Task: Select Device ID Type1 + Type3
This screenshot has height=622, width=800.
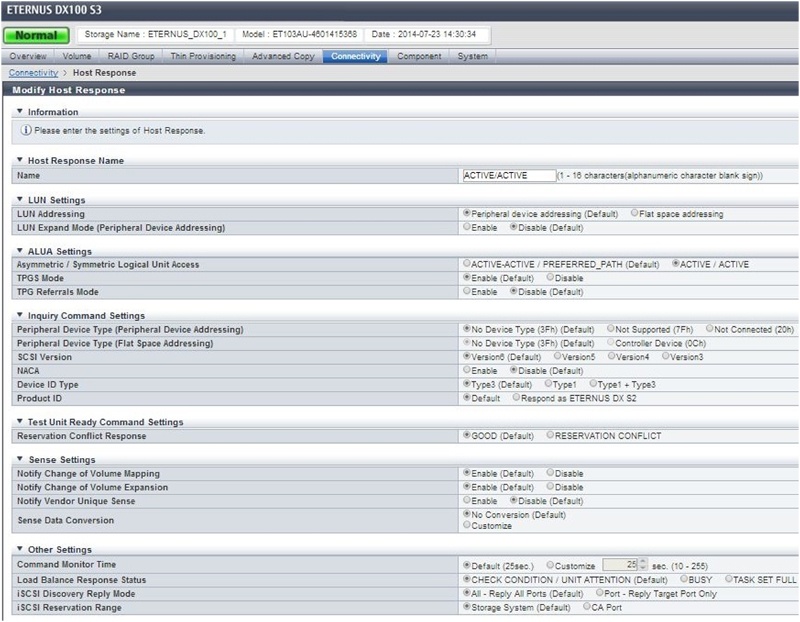Action: click(x=593, y=384)
